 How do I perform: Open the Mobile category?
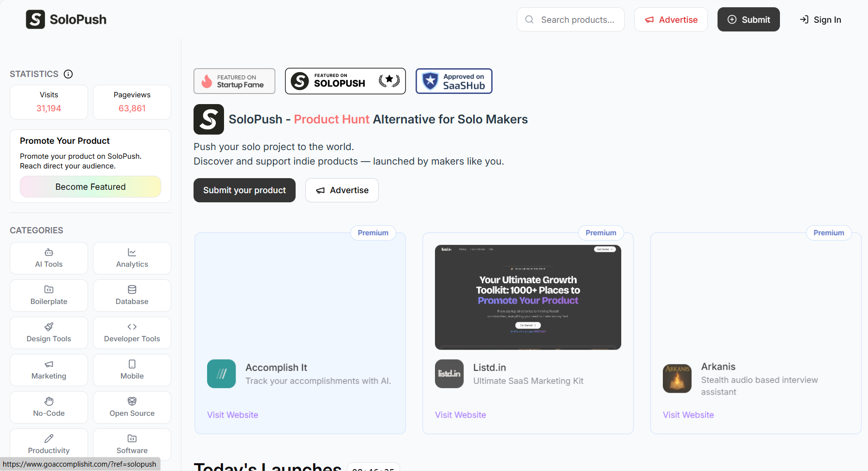point(132,370)
